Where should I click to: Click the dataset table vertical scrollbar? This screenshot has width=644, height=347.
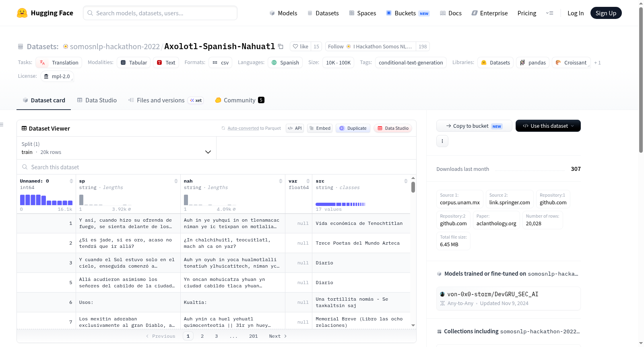coord(413,187)
